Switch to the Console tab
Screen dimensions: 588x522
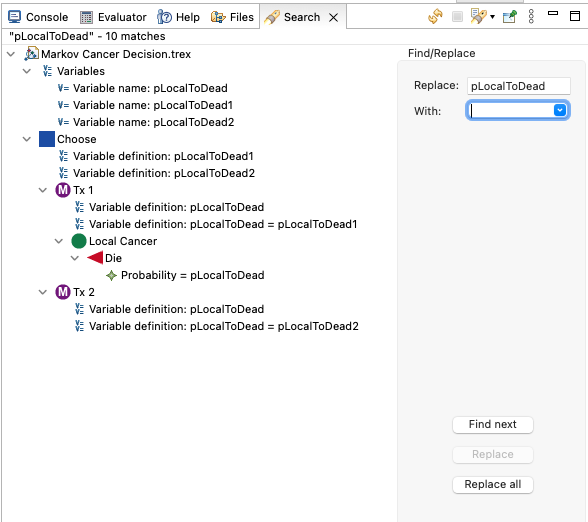tap(38, 17)
